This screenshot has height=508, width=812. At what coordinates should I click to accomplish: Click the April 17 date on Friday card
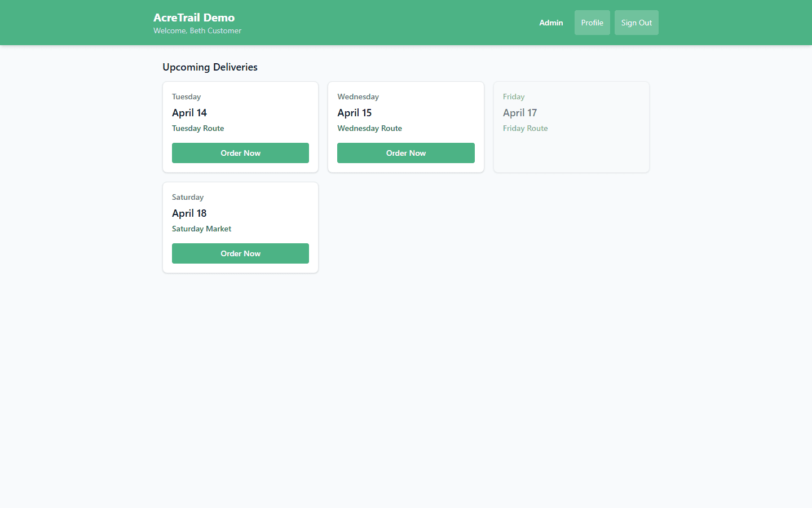(520, 112)
